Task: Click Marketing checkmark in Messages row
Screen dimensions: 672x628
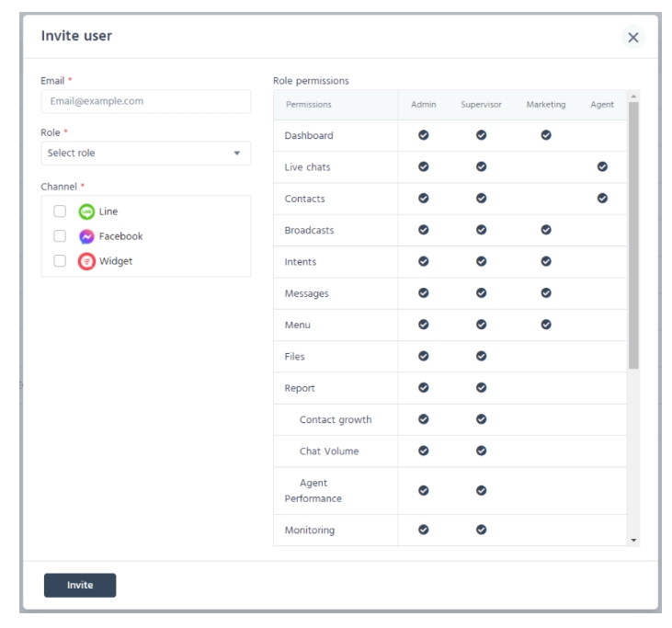Action: click(546, 292)
